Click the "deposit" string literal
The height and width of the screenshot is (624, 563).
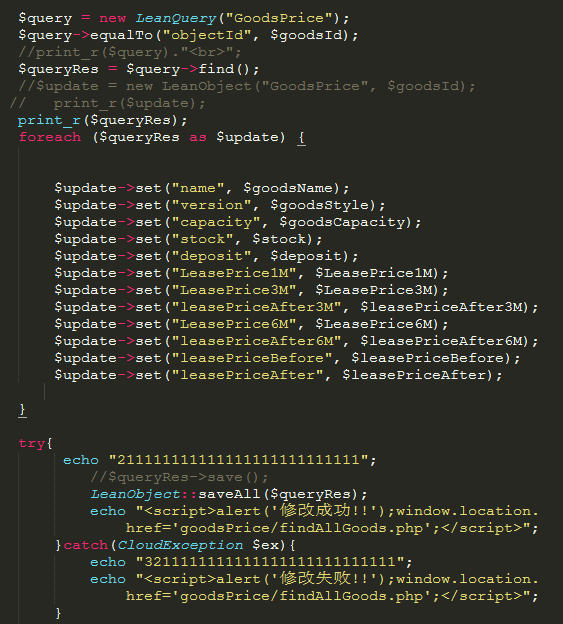(211, 256)
